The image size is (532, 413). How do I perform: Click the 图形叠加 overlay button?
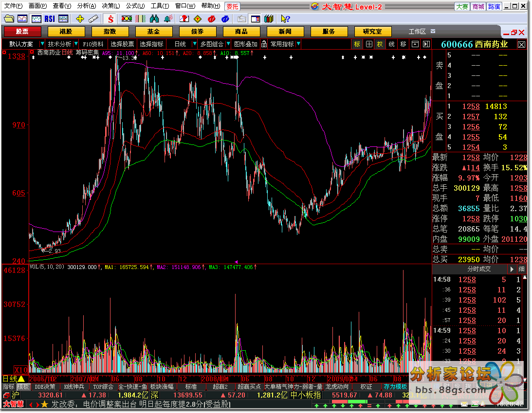246,44
